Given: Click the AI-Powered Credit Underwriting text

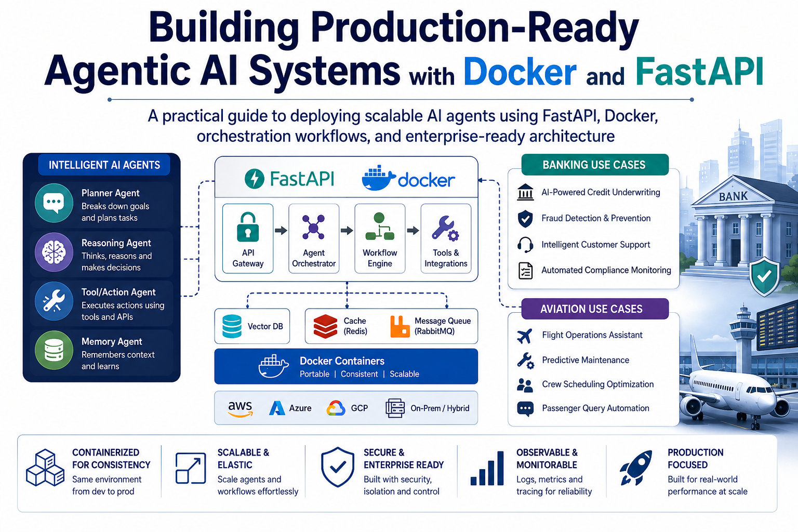Looking at the screenshot, I should tap(601, 192).
